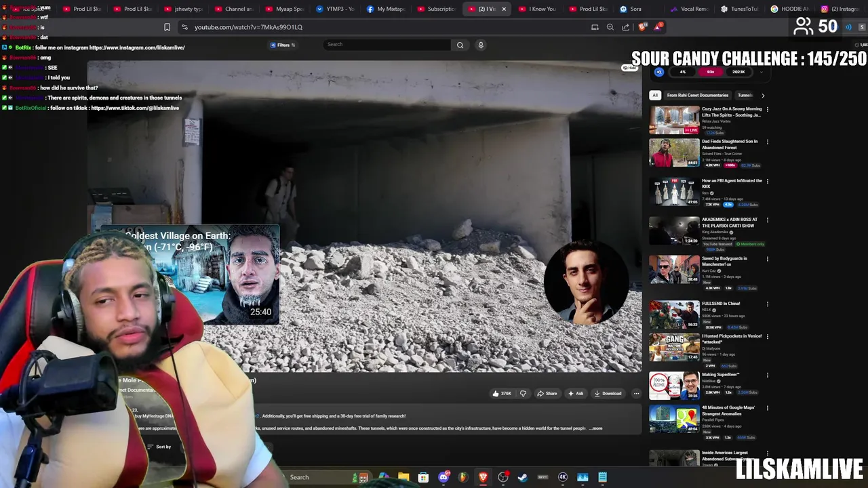Open options menu for AKADEMIKS x ADIN ROSS video
This screenshot has width=868, height=488.
(x=767, y=220)
